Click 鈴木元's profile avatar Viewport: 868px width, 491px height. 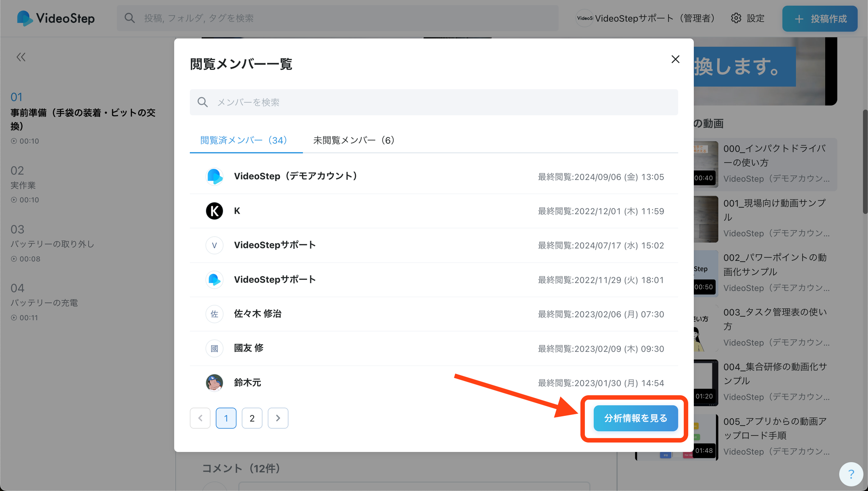214,382
